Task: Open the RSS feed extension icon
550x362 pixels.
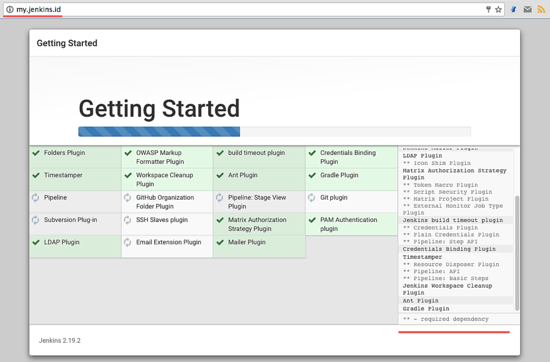Action: [541, 9]
